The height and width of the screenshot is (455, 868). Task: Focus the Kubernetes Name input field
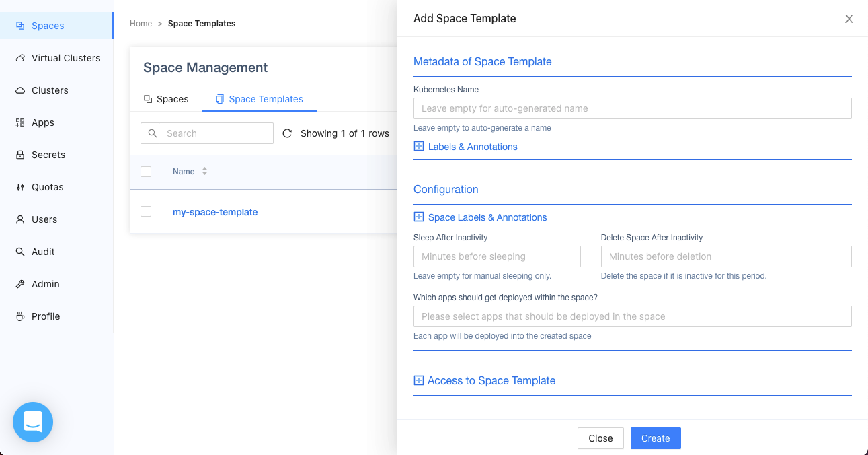[x=632, y=108]
